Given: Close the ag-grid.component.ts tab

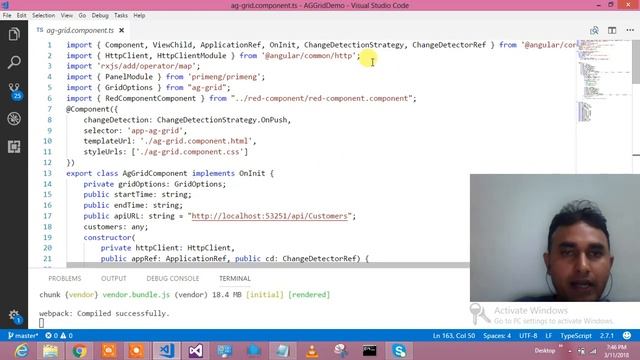Looking at the screenshot, I should click(x=122, y=30).
